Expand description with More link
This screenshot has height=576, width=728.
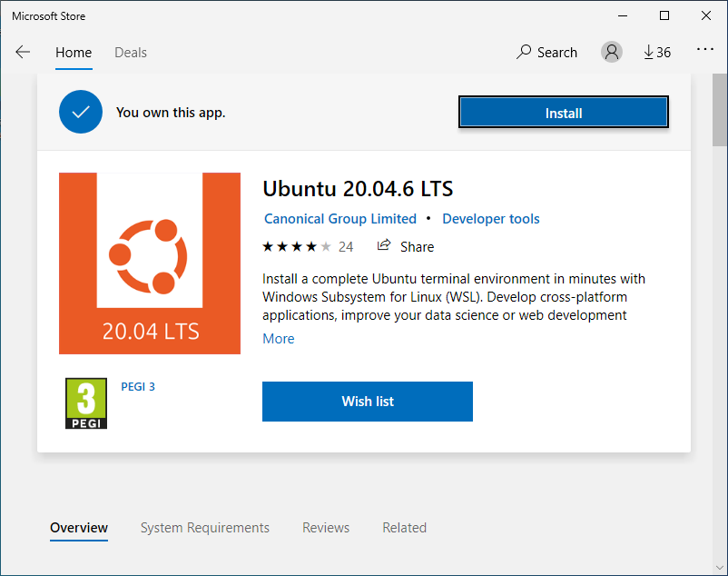pos(279,339)
